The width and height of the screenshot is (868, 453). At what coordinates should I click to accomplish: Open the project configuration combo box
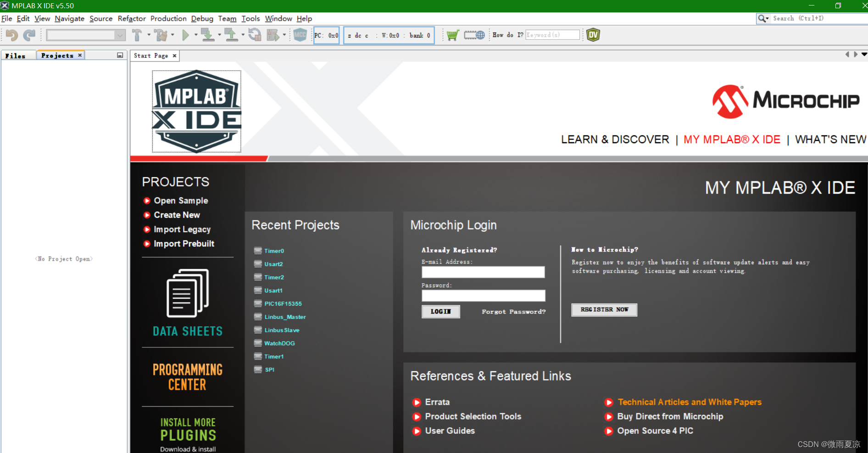pyautogui.click(x=86, y=35)
